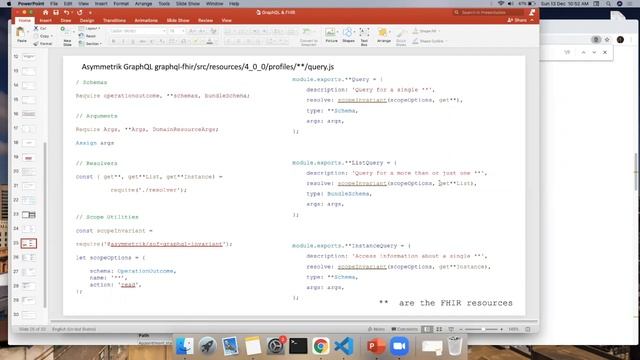Image resolution: width=640 pixels, height=360 pixels.
Task: Open the Shapes gallery
Action: pos(348,35)
